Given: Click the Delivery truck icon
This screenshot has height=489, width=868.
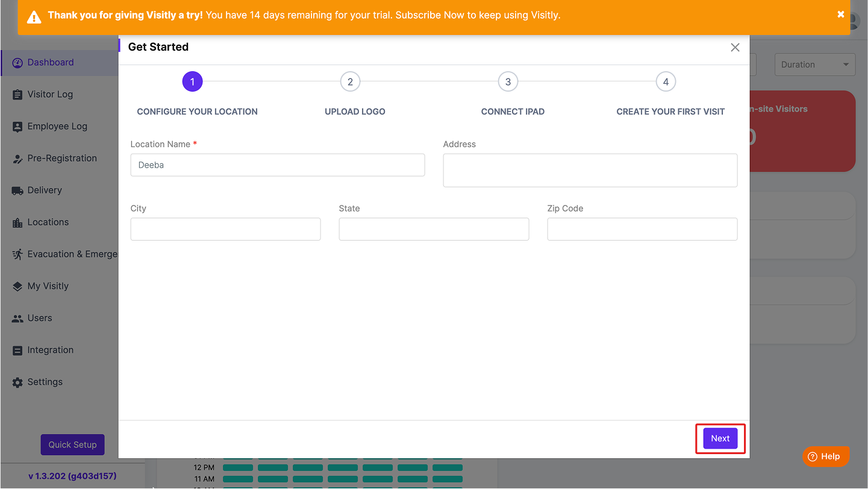Looking at the screenshot, I should pyautogui.click(x=17, y=191).
